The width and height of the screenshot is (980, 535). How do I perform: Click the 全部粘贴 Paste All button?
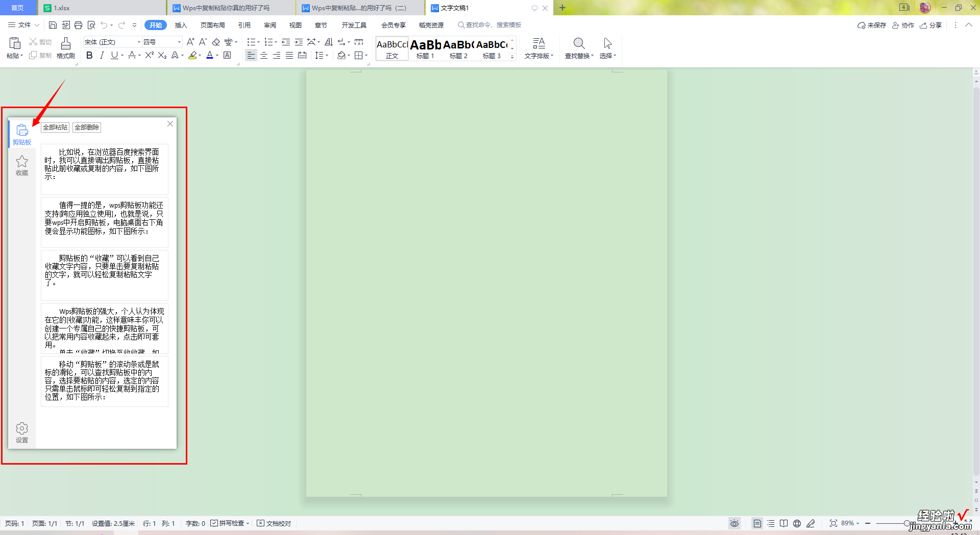[55, 128]
